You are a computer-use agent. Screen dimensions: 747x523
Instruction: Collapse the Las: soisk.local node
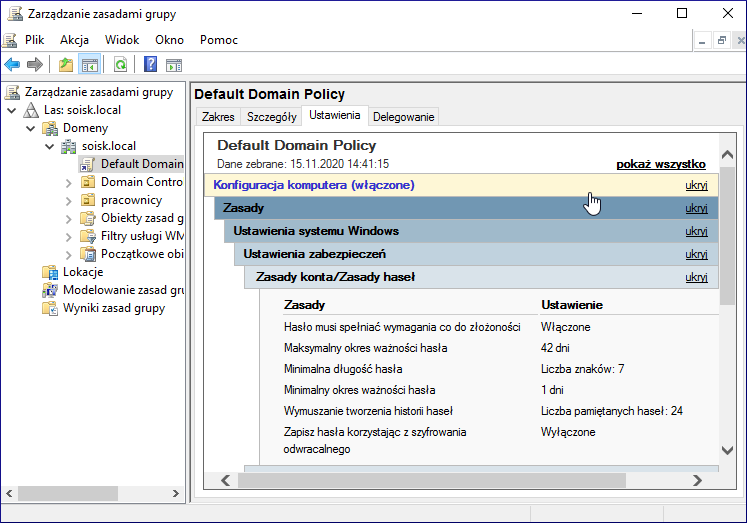(x=12, y=111)
